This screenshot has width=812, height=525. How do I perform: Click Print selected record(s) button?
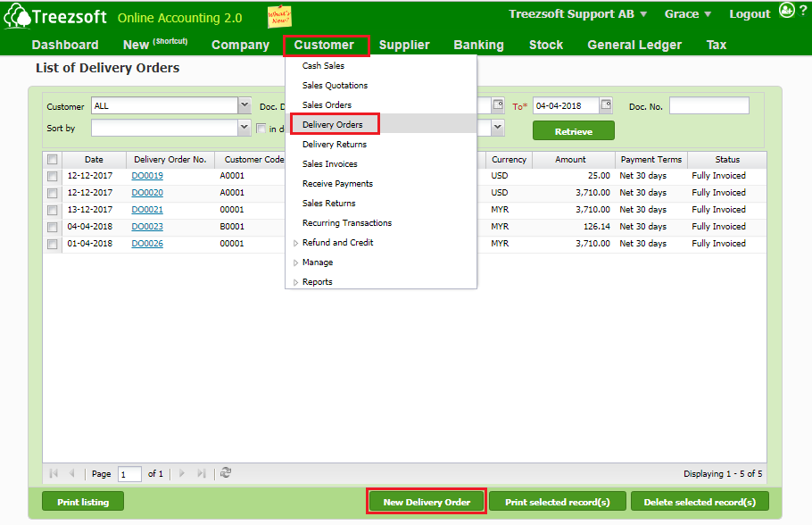click(x=558, y=502)
